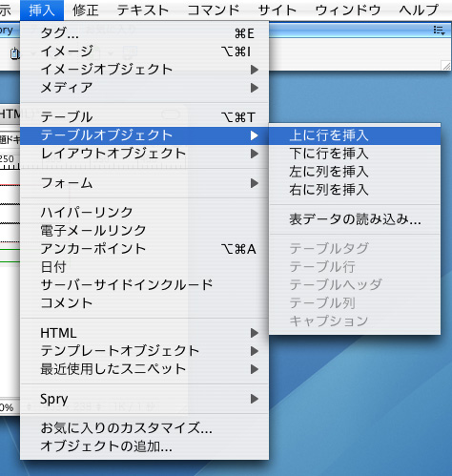The height and width of the screenshot is (476, 452).
Task: Open the サイト menu
Action: (x=277, y=10)
